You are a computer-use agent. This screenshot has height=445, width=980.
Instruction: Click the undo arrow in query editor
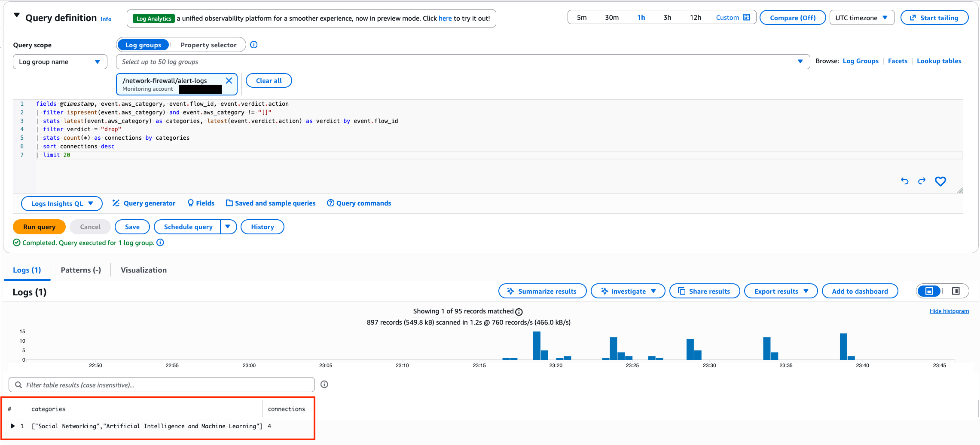tap(905, 181)
